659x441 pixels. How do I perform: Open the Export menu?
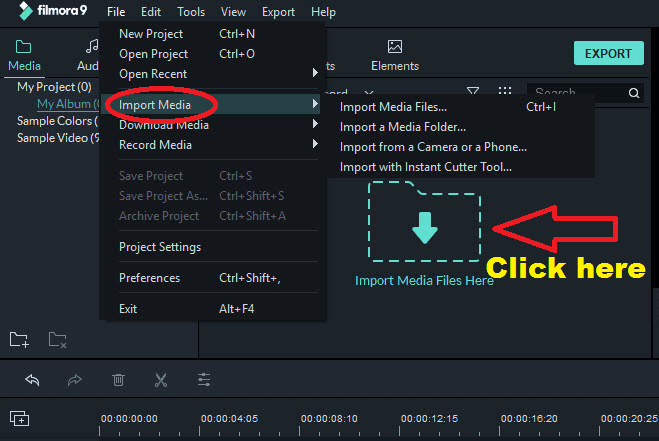point(278,12)
